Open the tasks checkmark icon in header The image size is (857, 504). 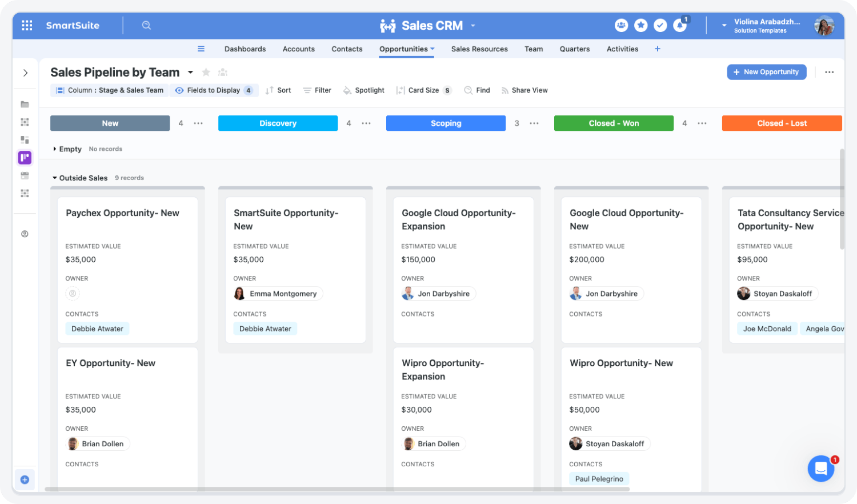(x=660, y=25)
